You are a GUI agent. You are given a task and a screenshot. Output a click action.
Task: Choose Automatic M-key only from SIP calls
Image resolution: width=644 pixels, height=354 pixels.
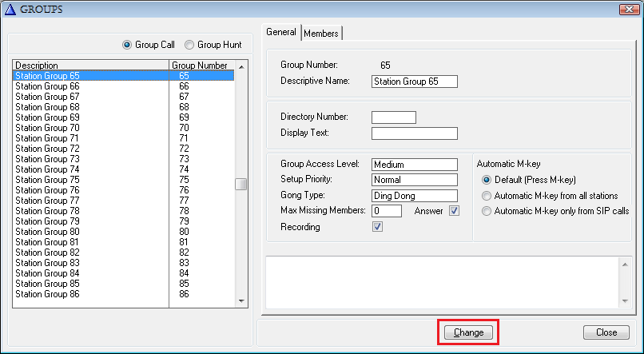(x=487, y=211)
